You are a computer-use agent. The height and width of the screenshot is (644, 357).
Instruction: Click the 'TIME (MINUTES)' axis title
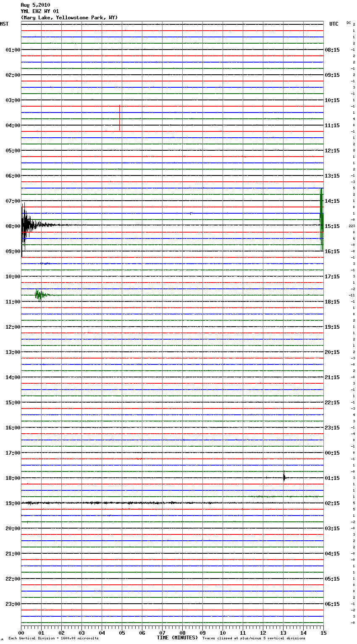[177, 638]
